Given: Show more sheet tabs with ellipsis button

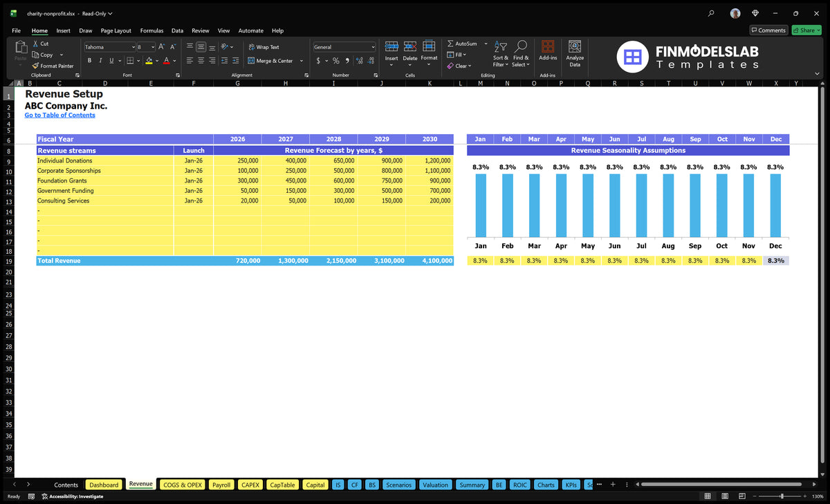Looking at the screenshot, I should [x=599, y=484].
